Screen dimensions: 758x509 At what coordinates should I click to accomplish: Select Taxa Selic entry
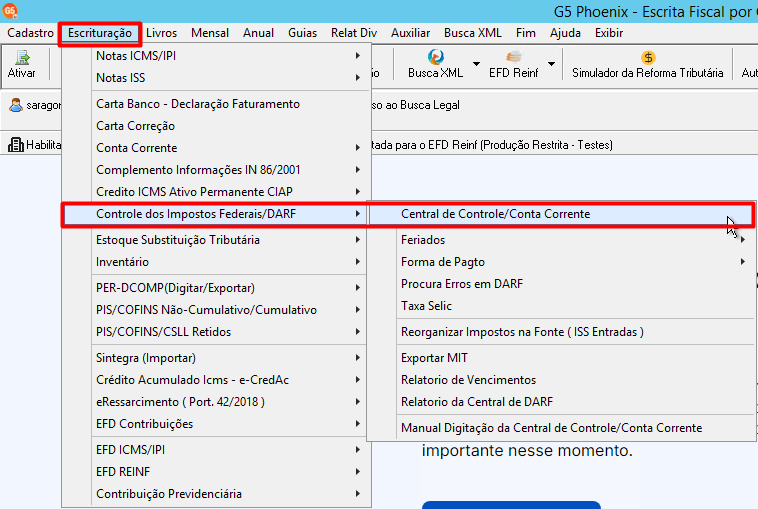click(x=561, y=305)
